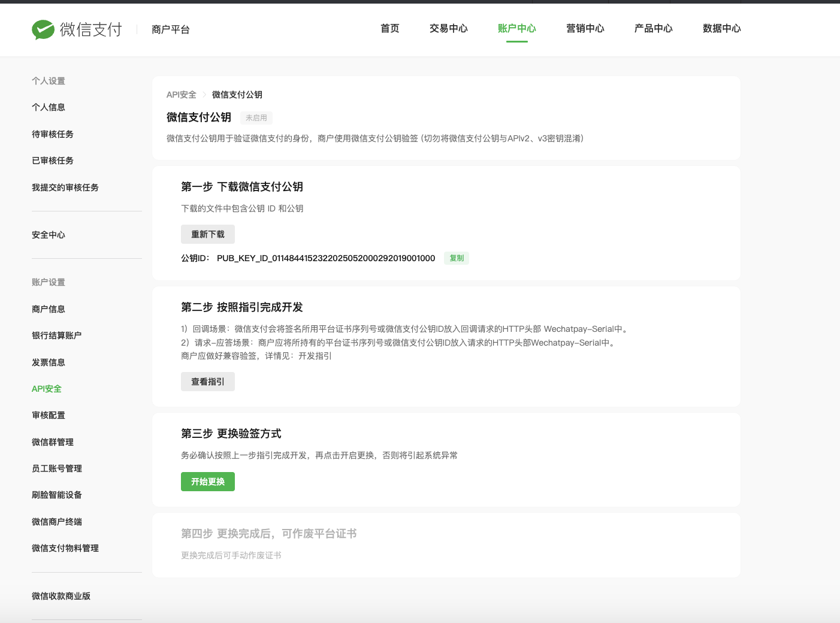Select 待审核任务 from the sidebar

53,134
